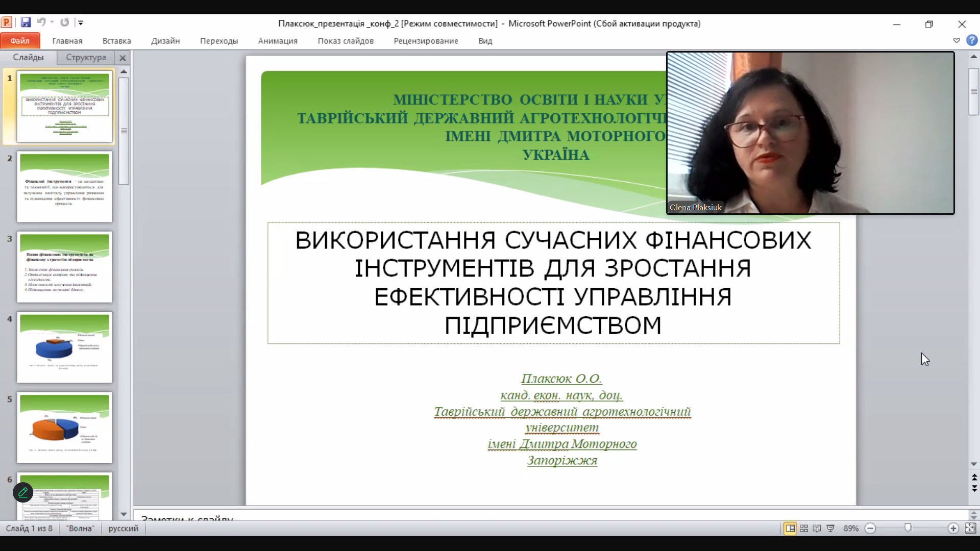Start slide show from the status bar icon
This screenshot has width=980, height=551.
pyautogui.click(x=830, y=529)
